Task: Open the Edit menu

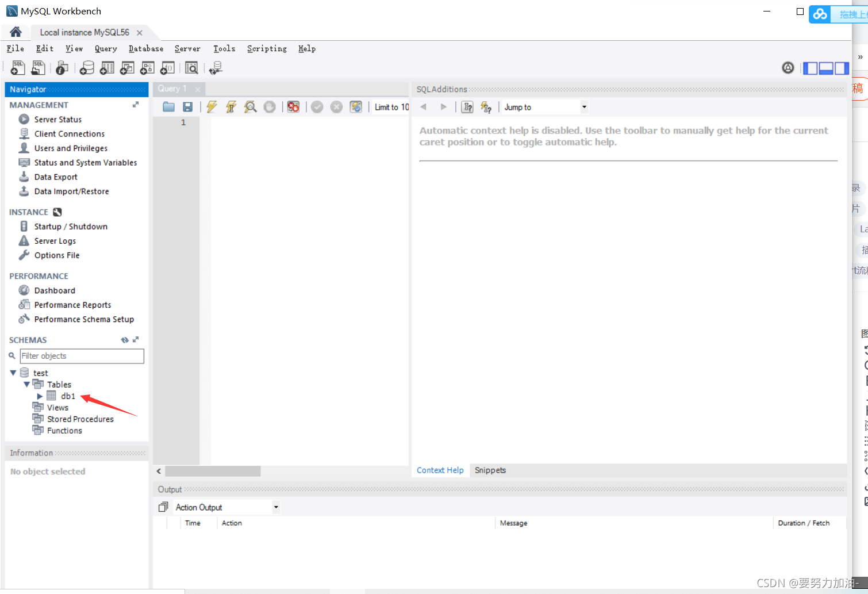Action: pyautogui.click(x=45, y=49)
